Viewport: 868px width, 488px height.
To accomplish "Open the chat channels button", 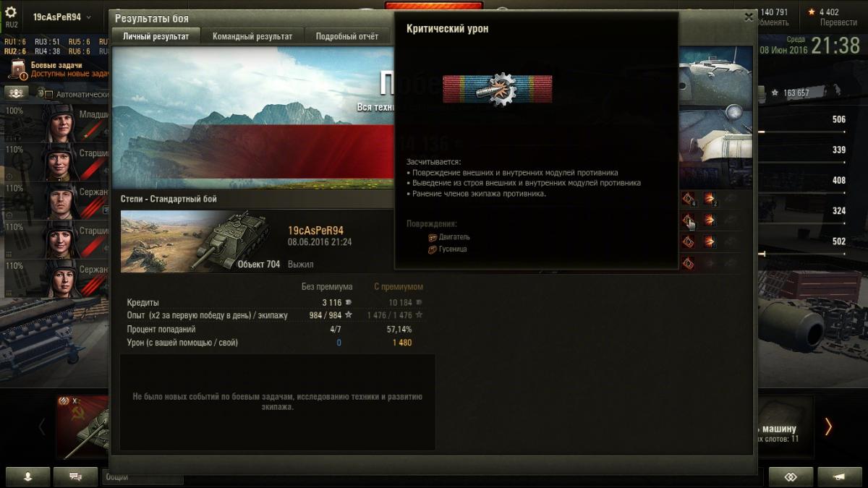I will (75, 477).
